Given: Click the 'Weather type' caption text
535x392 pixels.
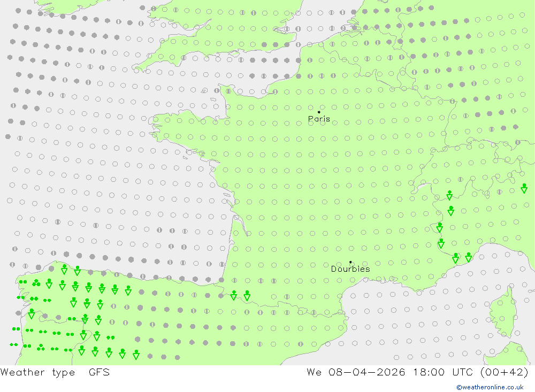Looking at the screenshot, I should click(x=37, y=372).
